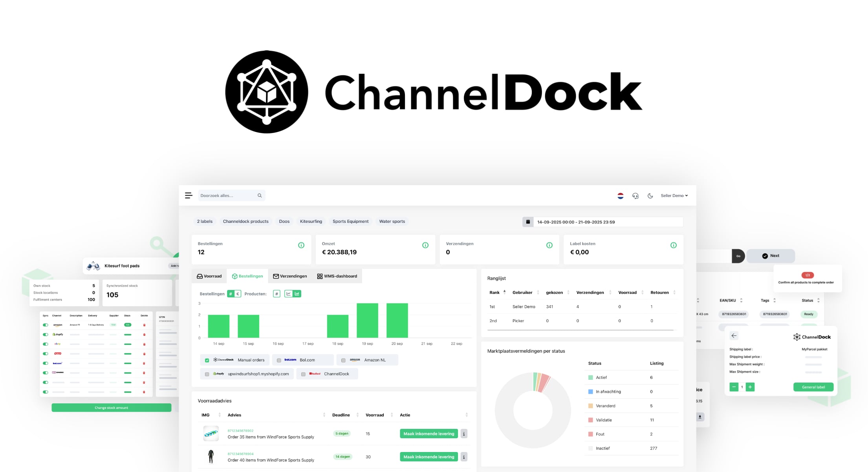Click the headset support icon
868x472 pixels.
[635, 196]
